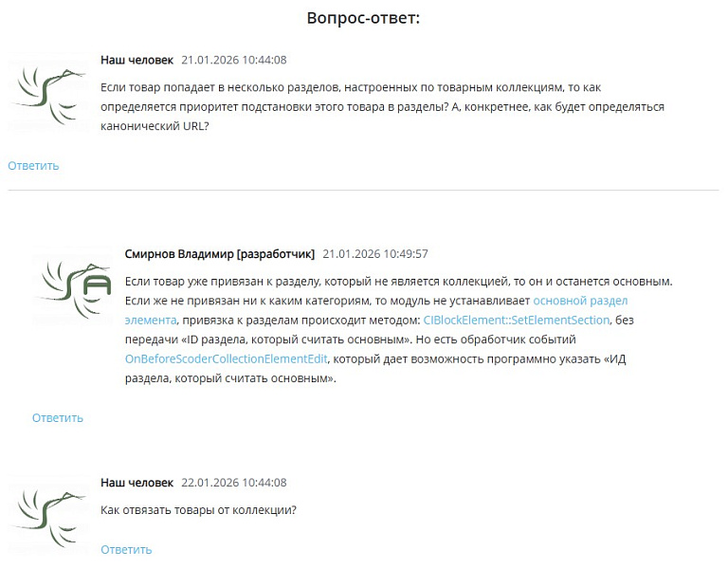Click the divider line below the first comment

click(x=364, y=190)
